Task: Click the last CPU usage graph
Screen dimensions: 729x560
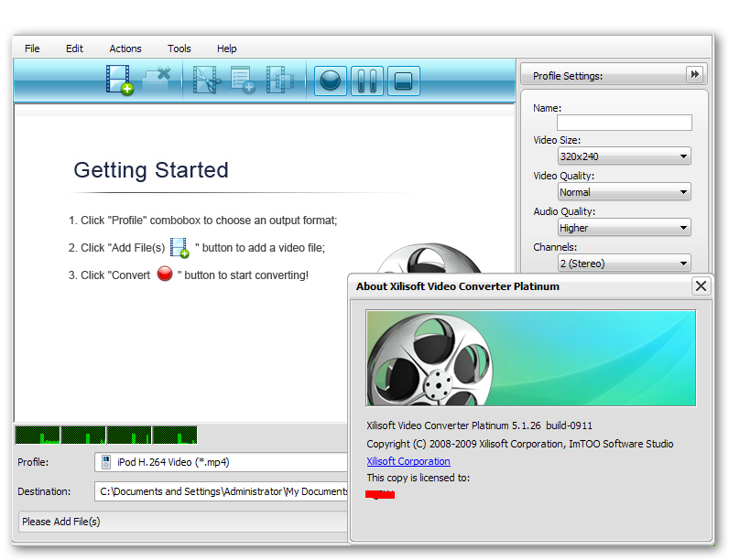Action: pos(175,435)
